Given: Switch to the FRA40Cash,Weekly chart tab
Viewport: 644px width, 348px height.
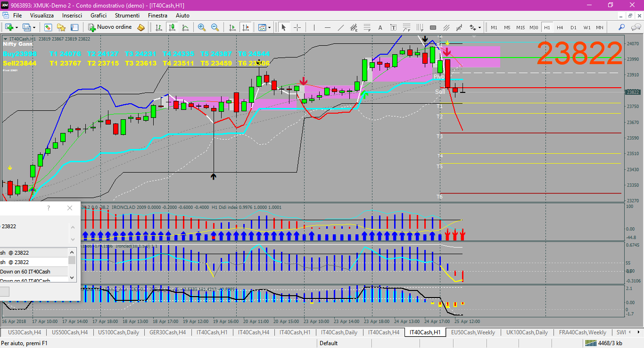Looking at the screenshot, I should click(583, 332).
